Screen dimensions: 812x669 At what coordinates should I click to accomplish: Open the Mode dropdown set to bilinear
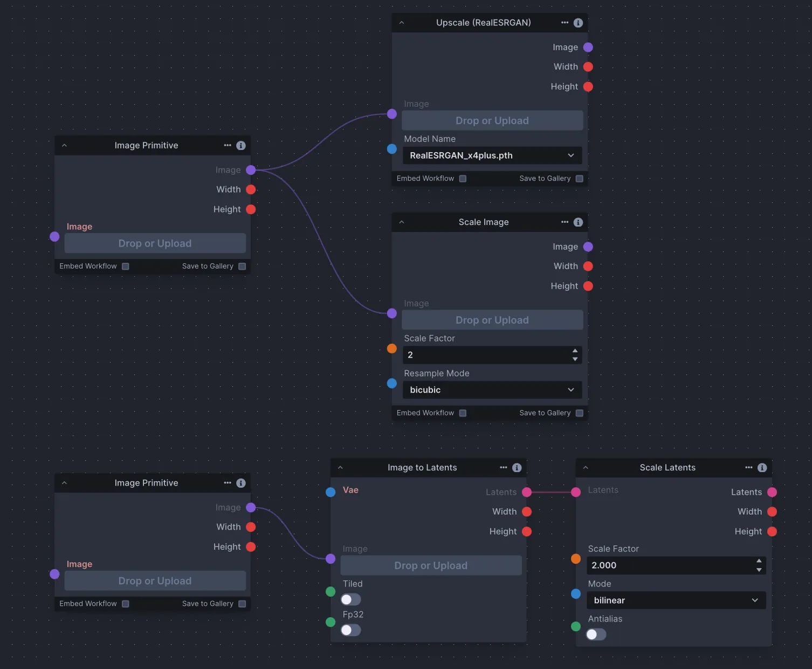[x=676, y=600]
